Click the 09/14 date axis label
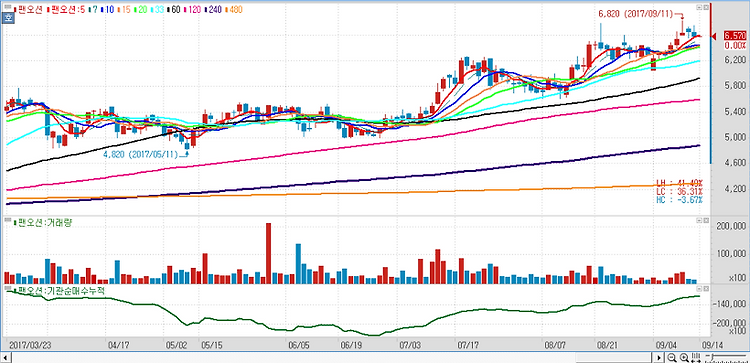The height and width of the screenshot is (363, 750). tap(712, 345)
